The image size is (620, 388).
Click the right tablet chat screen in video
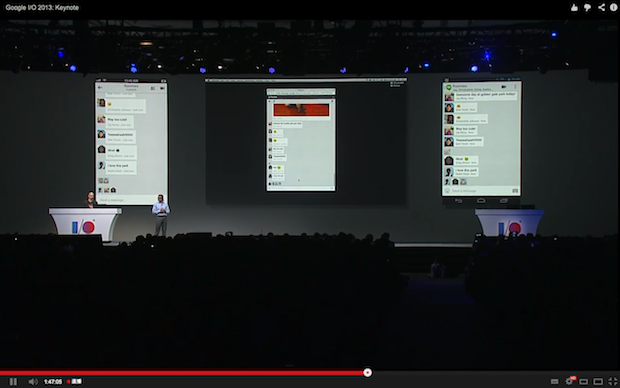pyautogui.click(x=481, y=138)
